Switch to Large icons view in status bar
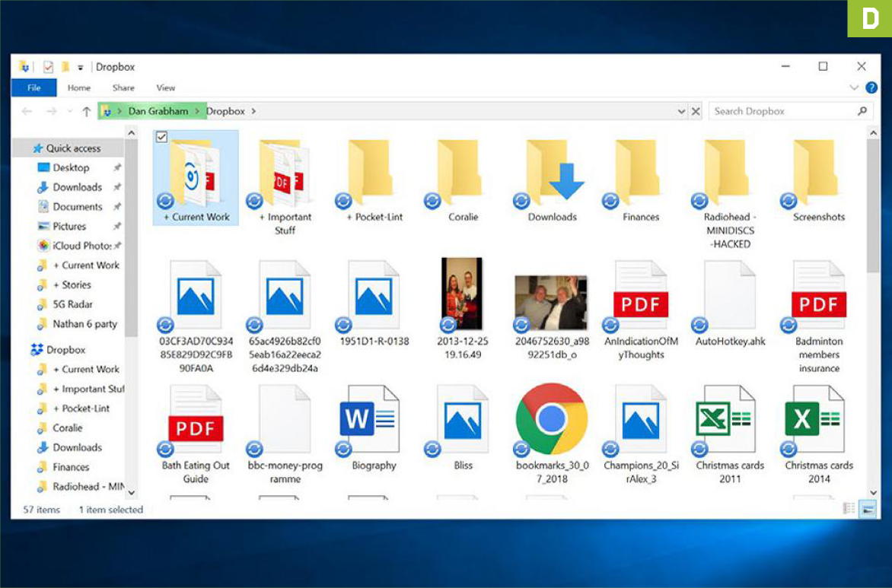The width and height of the screenshot is (892, 588). 868,509
